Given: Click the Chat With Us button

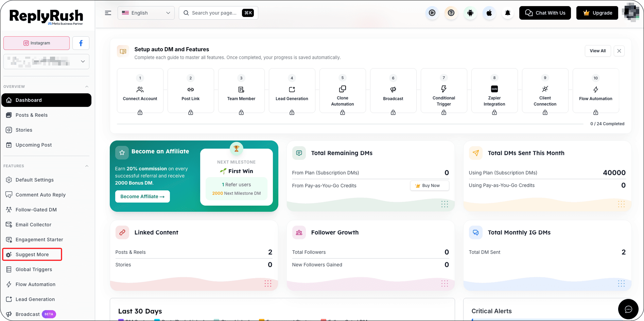Looking at the screenshot, I should tap(545, 13).
